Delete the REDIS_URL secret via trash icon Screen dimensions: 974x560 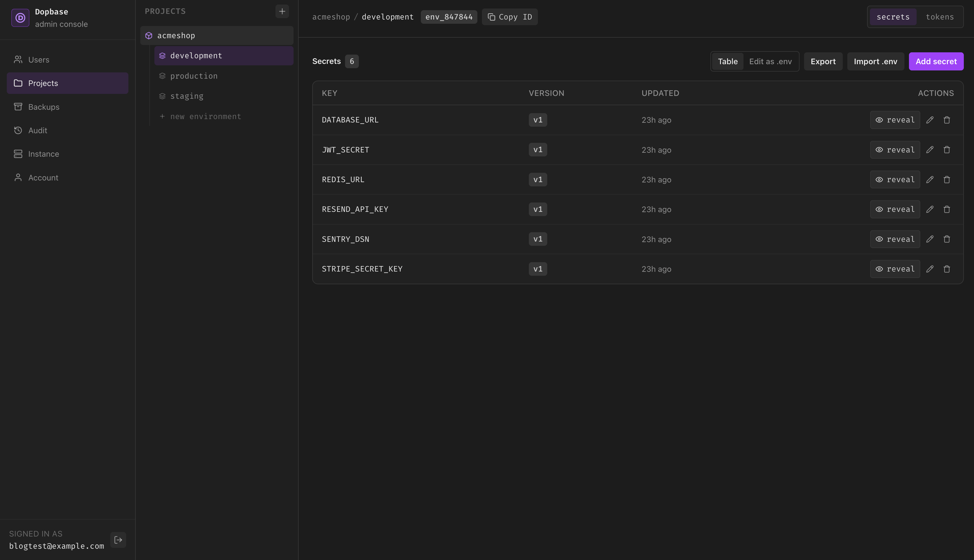click(x=947, y=180)
